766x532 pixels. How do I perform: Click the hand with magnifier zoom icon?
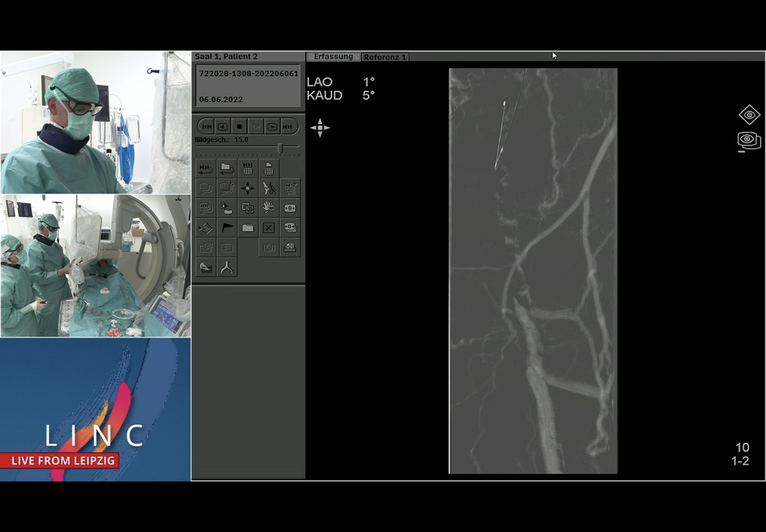tap(268, 208)
